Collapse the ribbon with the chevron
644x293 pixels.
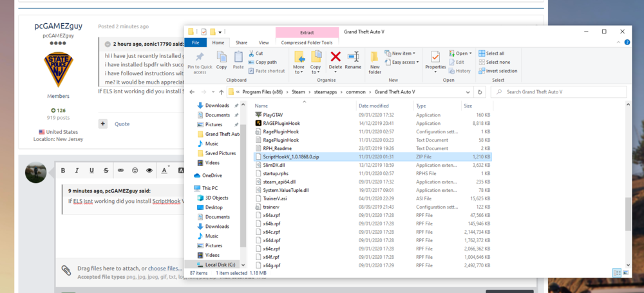tap(619, 43)
